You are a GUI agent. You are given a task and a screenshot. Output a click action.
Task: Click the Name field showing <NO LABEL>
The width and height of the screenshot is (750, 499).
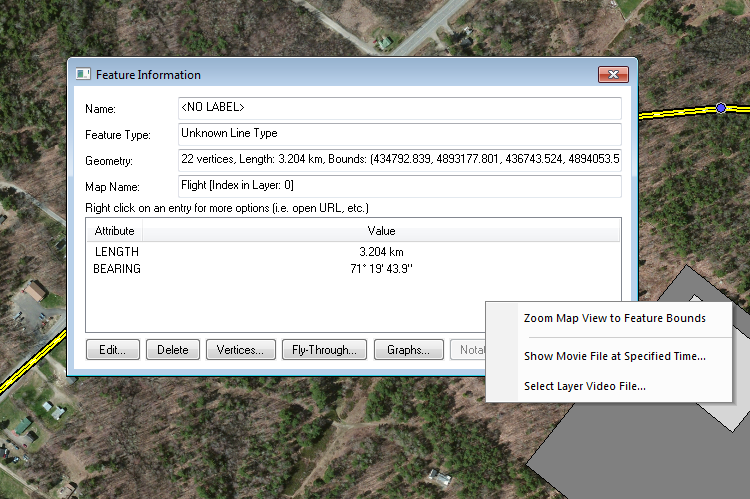pyautogui.click(x=399, y=108)
